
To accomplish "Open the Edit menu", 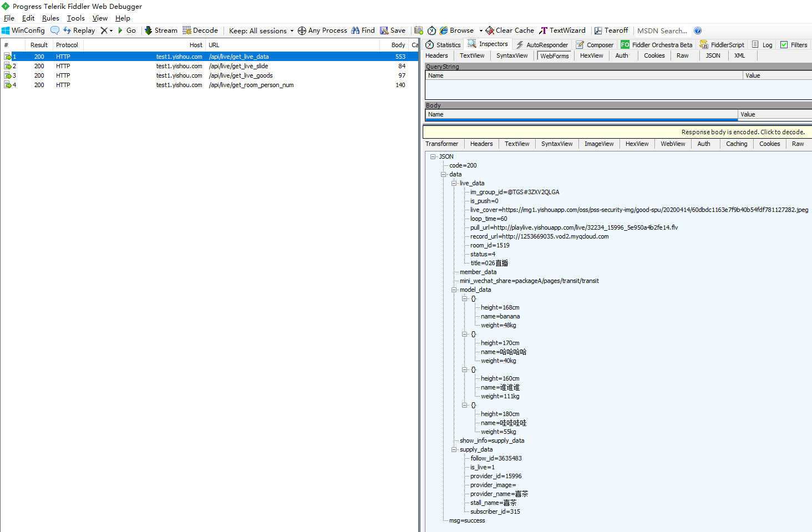I will coord(28,18).
